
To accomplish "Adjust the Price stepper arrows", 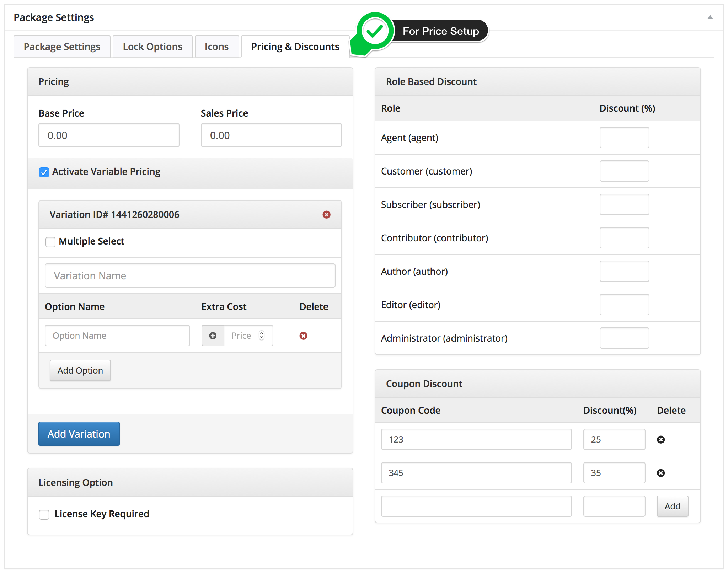I will [x=262, y=336].
